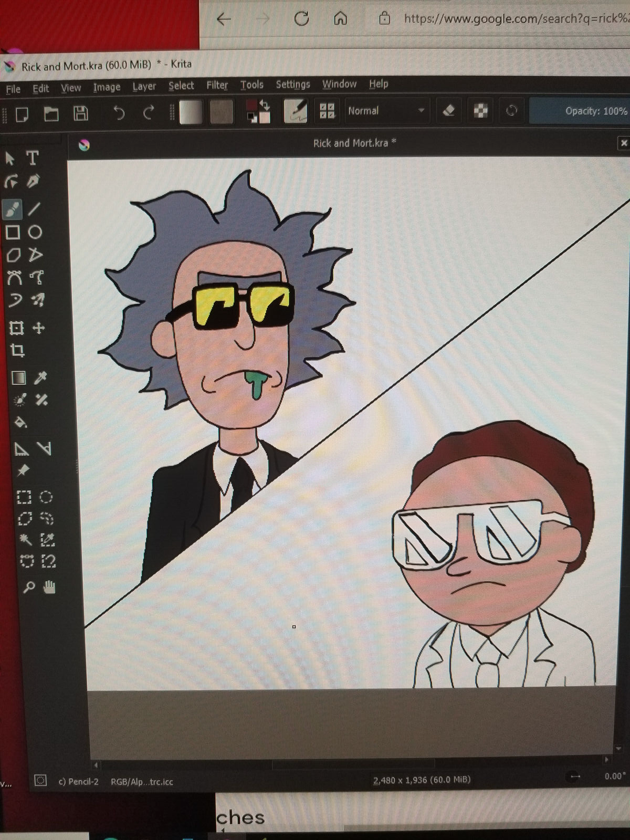Toggle selection display mode in status bar
Screen dimensions: 630x840
[40, 781]
